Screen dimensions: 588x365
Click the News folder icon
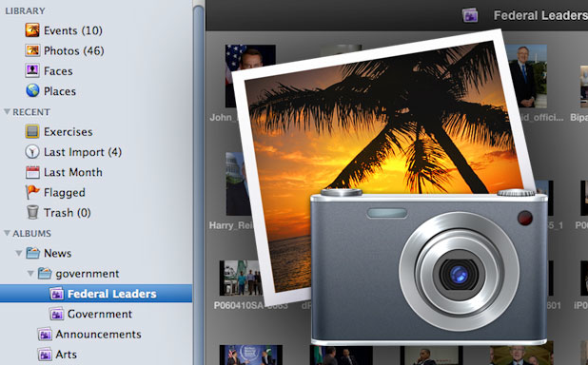pos(32,253)
